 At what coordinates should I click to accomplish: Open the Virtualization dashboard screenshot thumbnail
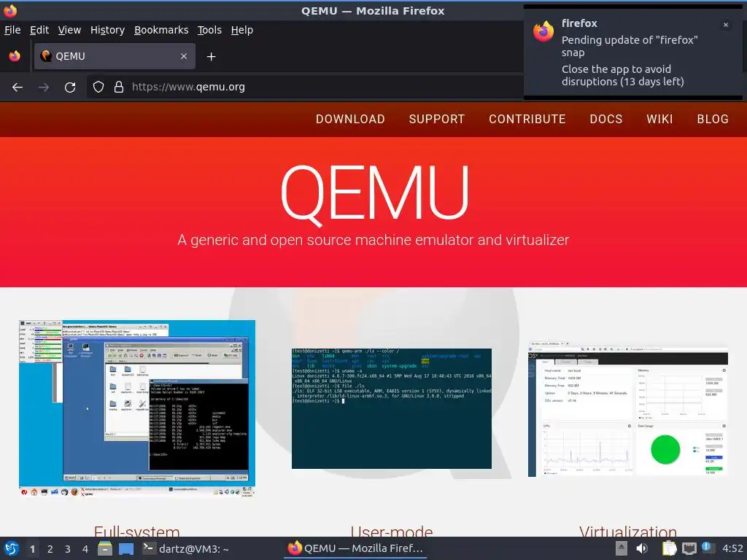[x=628, y=408]
